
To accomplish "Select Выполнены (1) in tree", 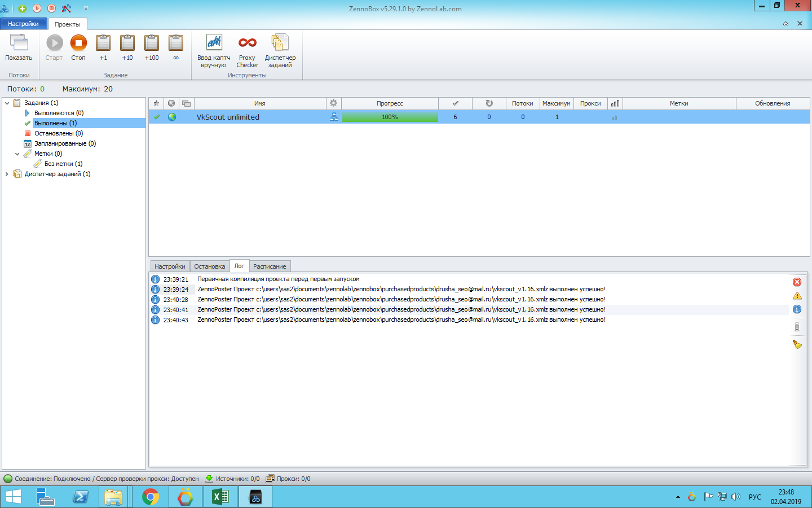I will pyautogui.click(x=55, y=123).
